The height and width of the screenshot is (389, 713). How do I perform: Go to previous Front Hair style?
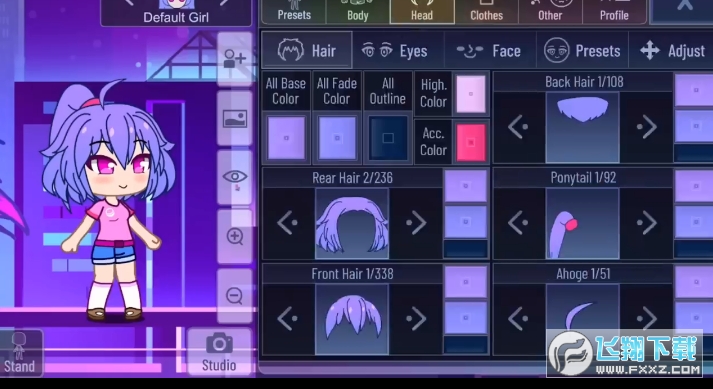(288, 318)
